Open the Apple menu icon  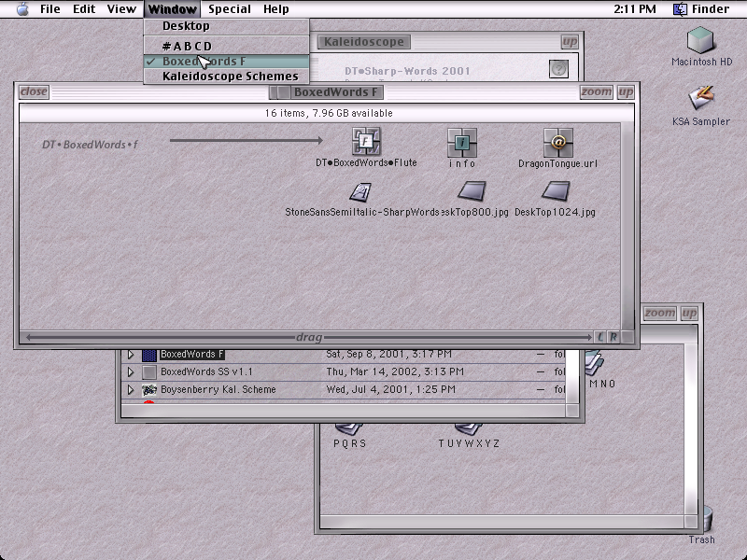22,9
